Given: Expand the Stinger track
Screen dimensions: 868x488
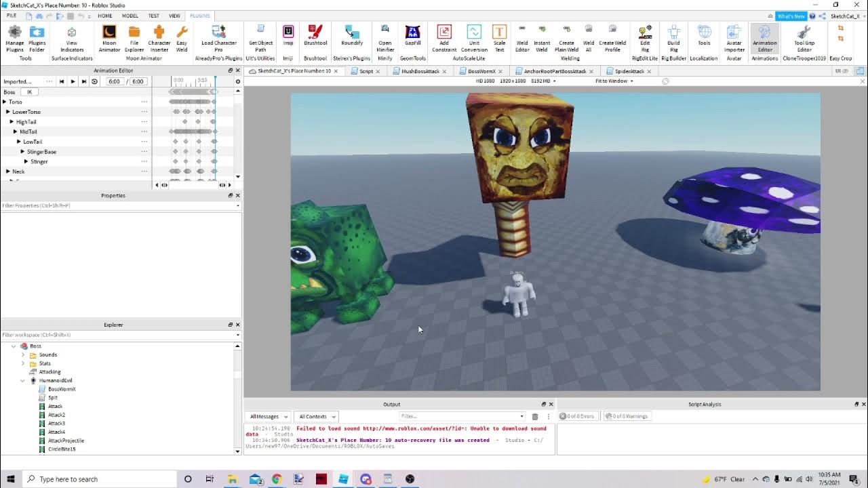Looking at the screenshot, I should pyautogui.click(x=26, y=161).
